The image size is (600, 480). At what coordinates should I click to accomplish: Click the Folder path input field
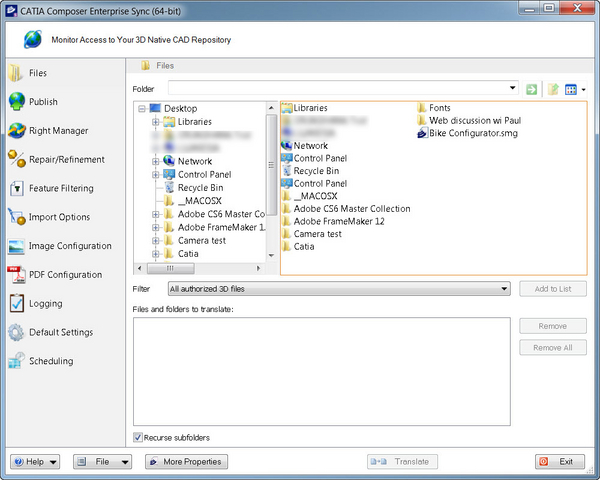(x=340, y=89)
